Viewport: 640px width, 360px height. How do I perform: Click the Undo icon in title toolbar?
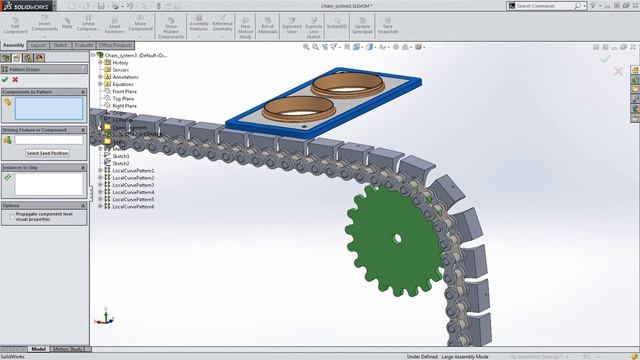point(130,6)
